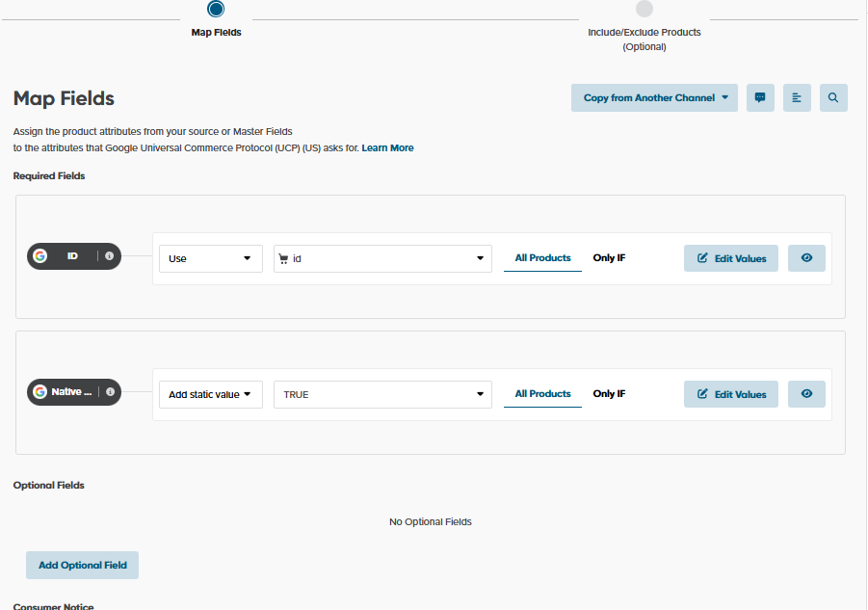Screen dimensions: 868x610
Task: Open the Copy from Another Channel dropdown
Action: click(654, 97)
